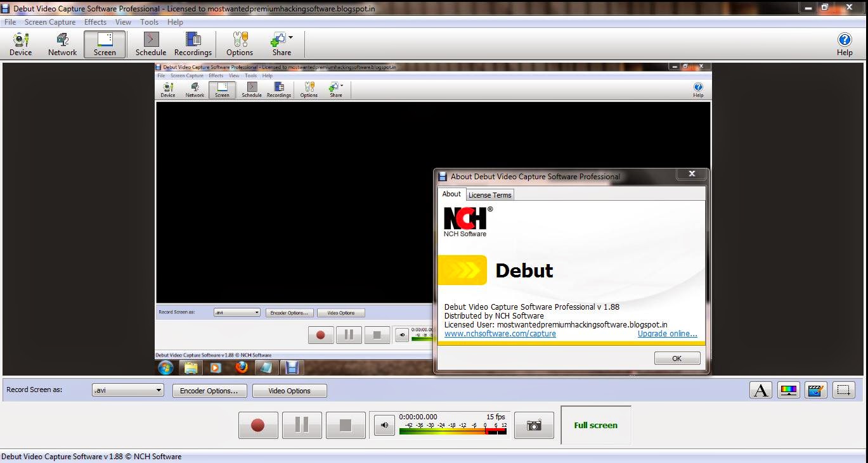Click the main status bar version text

pyautogui.click(x=91, y=457)
